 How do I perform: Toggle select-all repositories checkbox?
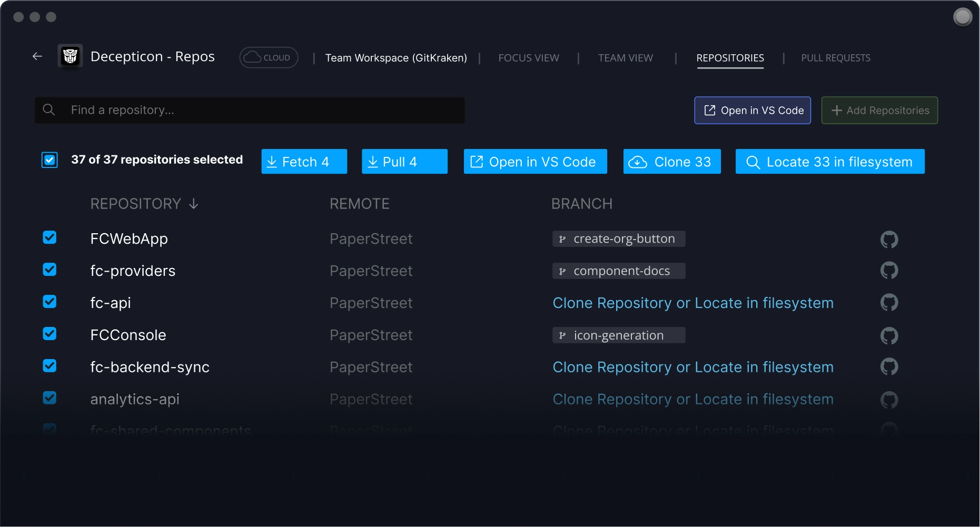pos(50,160)
